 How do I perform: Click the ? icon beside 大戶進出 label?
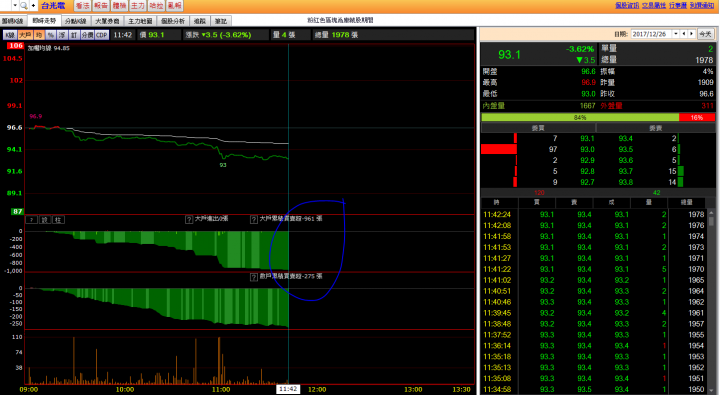pyautogui.click(x=189, y=220)
